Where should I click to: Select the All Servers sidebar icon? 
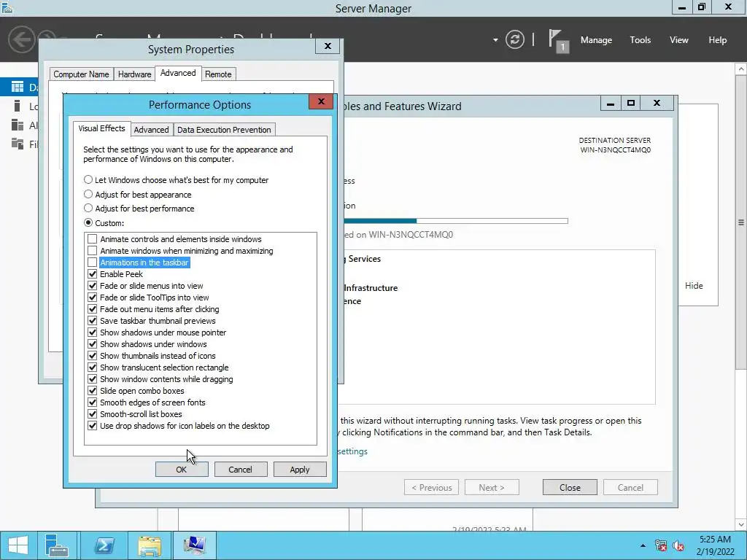(x=18, y=125)
